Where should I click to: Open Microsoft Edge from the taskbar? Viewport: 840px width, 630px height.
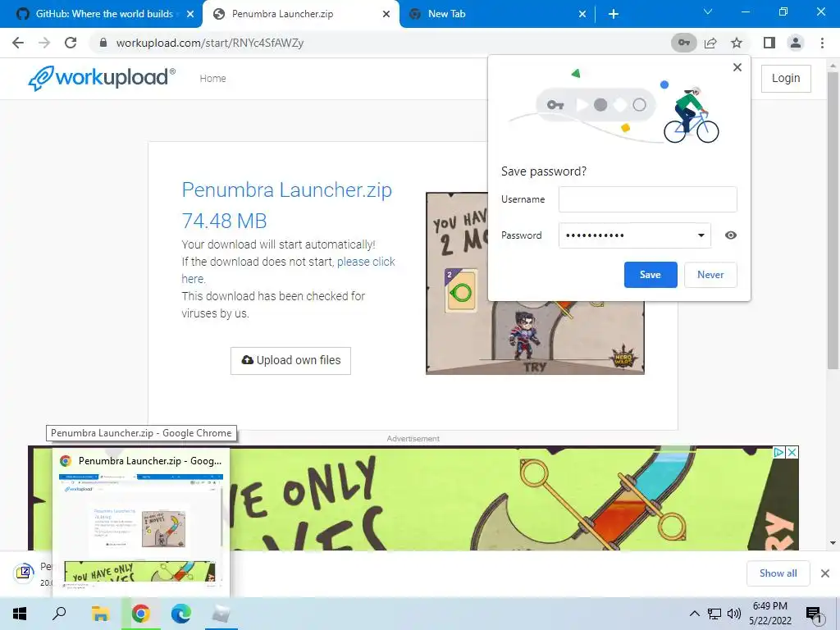[x=180, y=614]
